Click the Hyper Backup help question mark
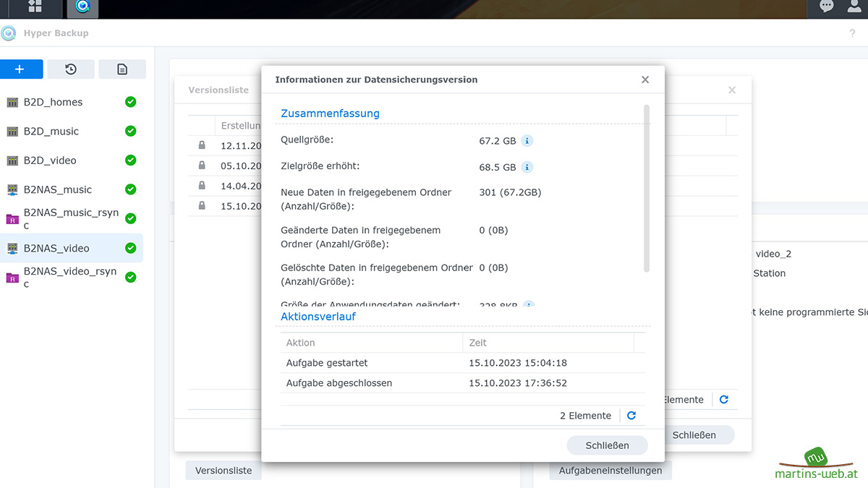 coord(852,33)
